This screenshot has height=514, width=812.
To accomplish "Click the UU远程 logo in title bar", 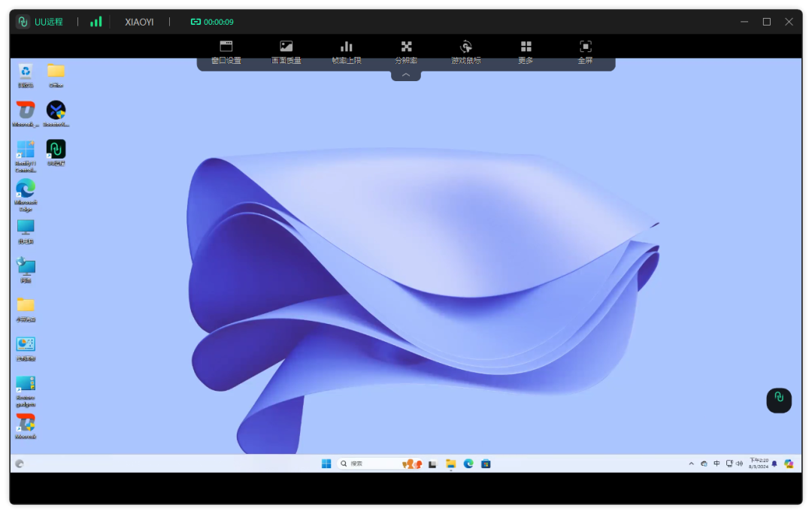I will click(x=23, y=22).
